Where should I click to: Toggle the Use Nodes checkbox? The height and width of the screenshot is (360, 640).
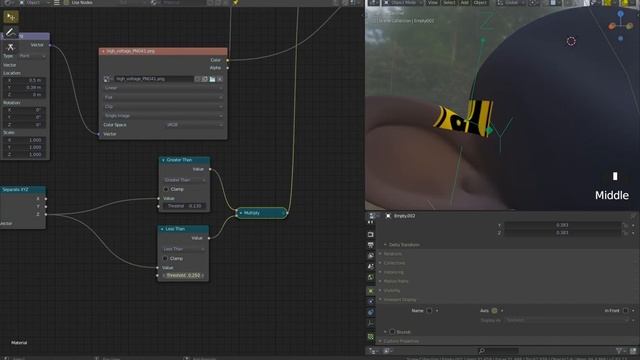[66, 2]
